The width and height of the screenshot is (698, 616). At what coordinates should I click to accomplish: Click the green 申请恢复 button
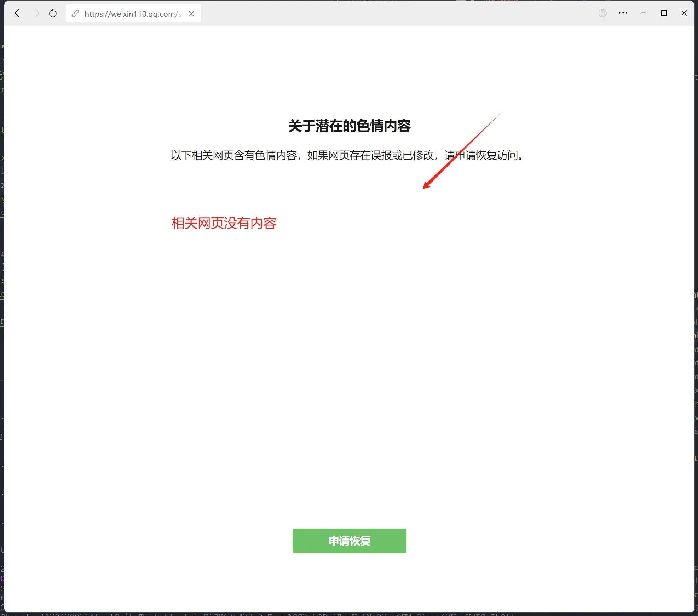[x=349, y=541]
